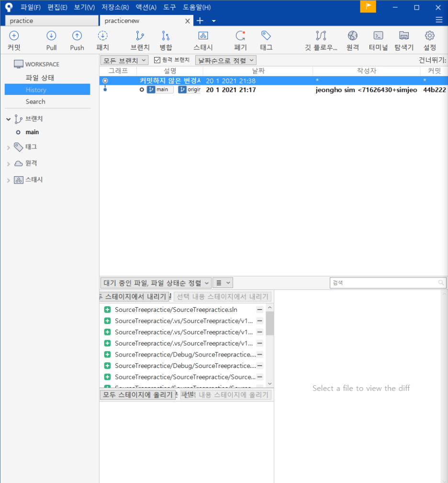Click the Fetch (패치) toolbar icon
448x483 pixels.
pyautogui.click(x=102, y=41)
